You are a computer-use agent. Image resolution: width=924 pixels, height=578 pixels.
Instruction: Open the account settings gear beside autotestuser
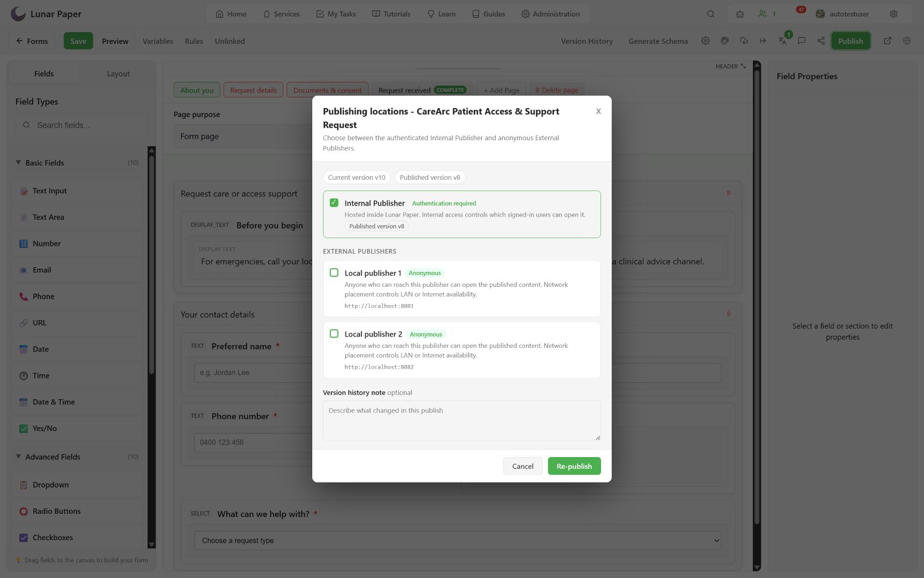[894, 14]
